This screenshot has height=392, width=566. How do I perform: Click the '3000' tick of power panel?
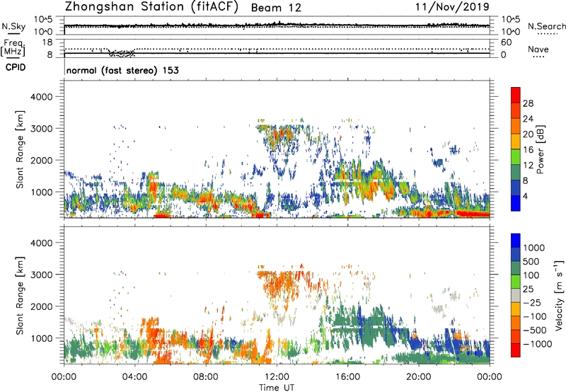point(42,129)
